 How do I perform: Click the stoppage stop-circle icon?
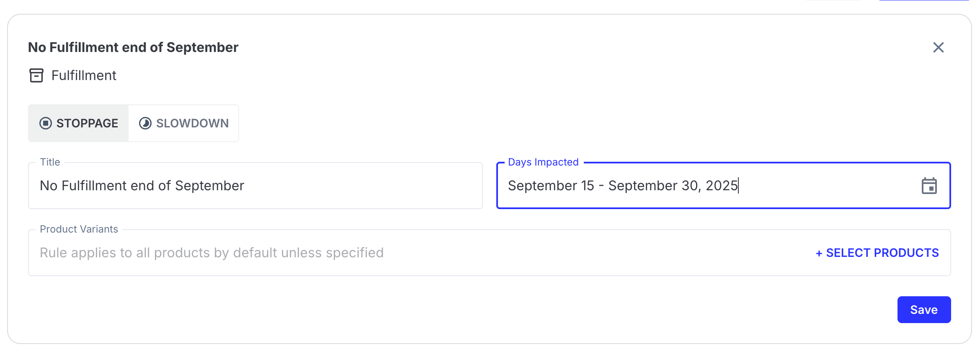pos(46,123)
